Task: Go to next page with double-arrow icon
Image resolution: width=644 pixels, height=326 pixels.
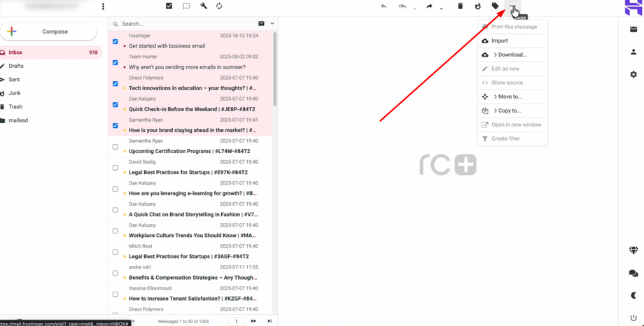Action: 253,321
